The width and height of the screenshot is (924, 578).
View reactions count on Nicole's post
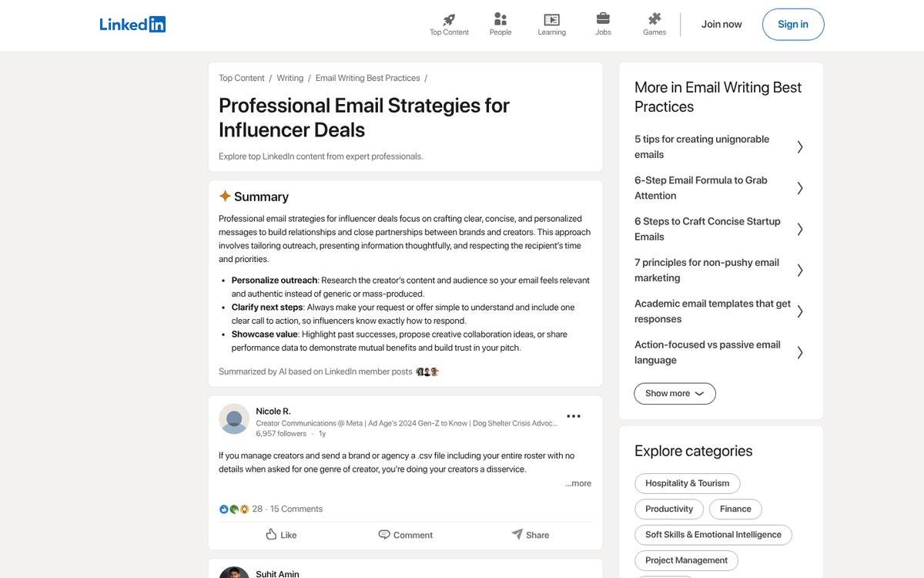257,509
